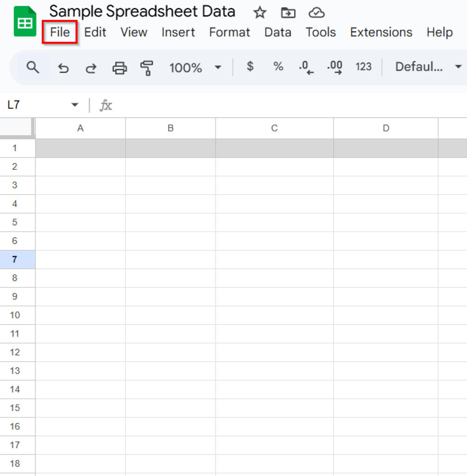Apply currency format
The width and height of the screenshot is (467, 476).
pyautogui.click(x=250, y=67)
